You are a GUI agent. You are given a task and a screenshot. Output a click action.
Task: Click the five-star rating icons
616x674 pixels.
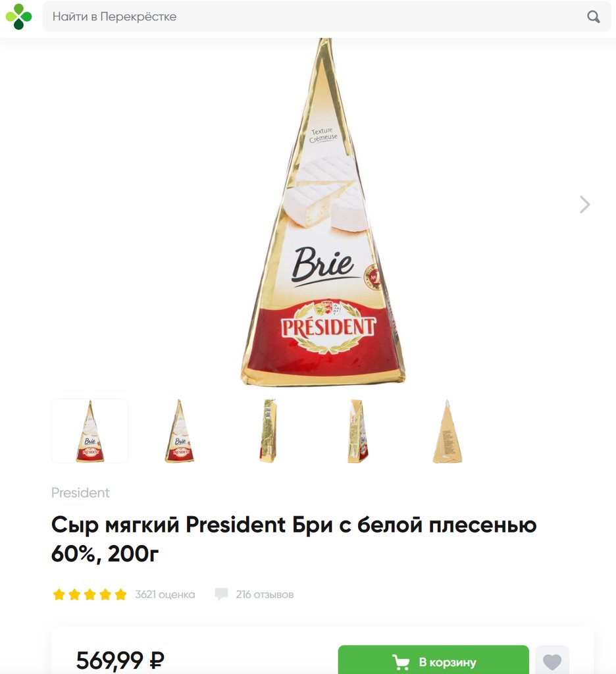[90, 594]
